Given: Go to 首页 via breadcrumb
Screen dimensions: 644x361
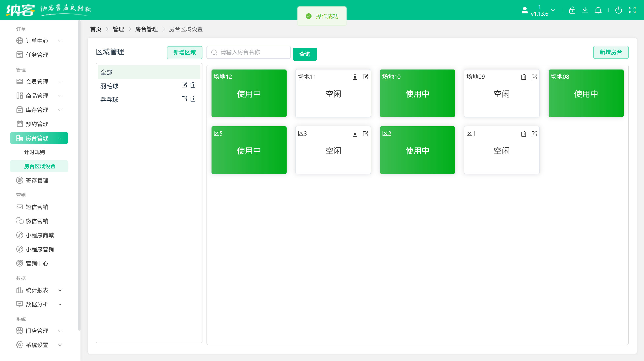Looking at the screenshot, I should 95,29.
